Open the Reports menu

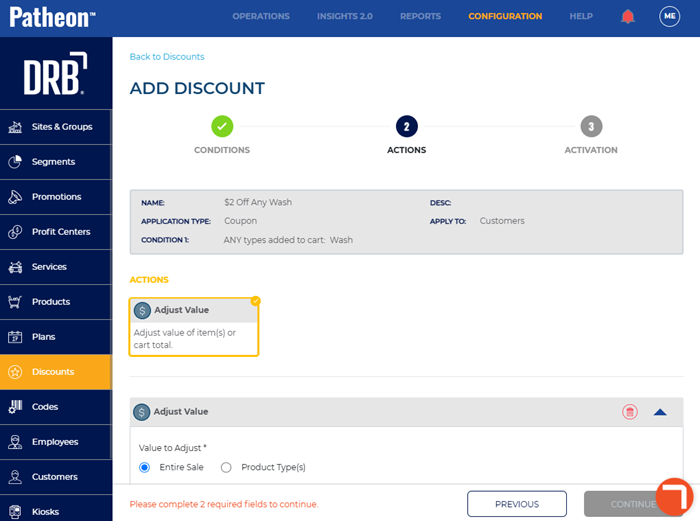click(420, 17)
